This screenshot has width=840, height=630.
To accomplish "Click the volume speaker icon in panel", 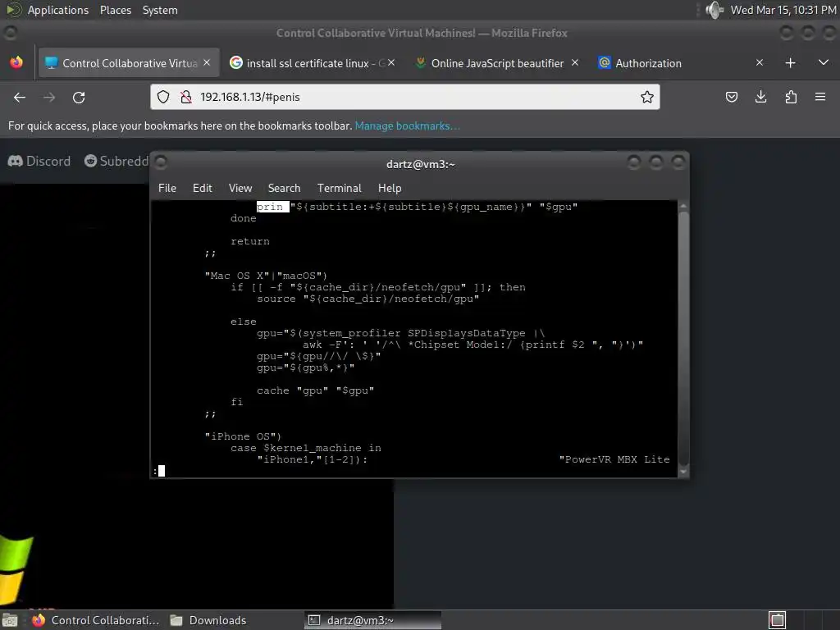I will 714,10.
